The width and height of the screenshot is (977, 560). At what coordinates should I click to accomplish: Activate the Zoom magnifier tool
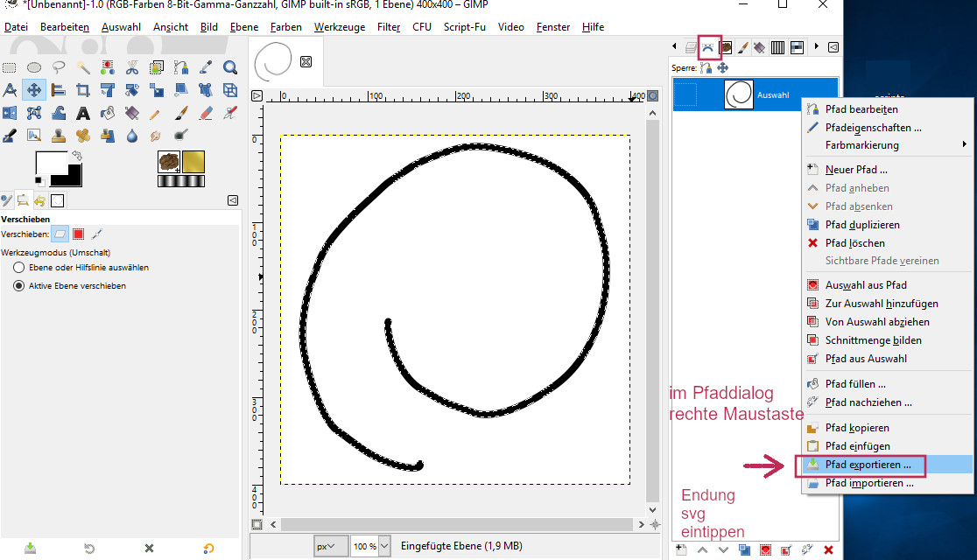coord(229,67)
